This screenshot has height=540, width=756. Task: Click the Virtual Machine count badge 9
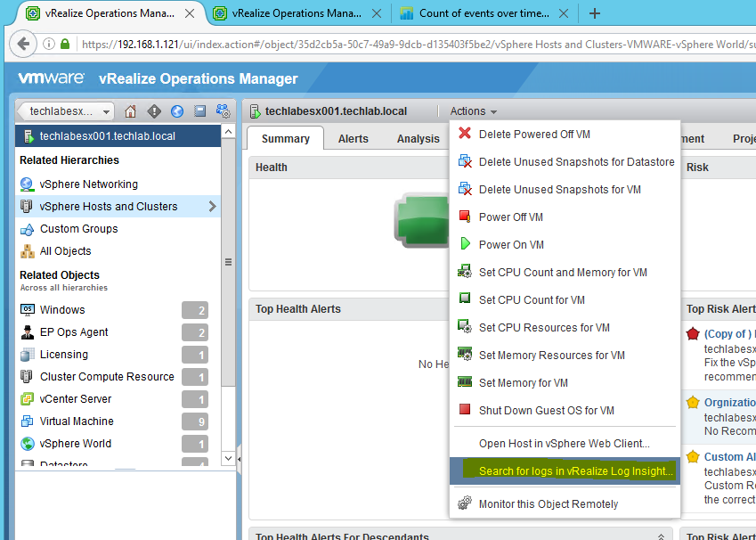click(x=195, y=421)
